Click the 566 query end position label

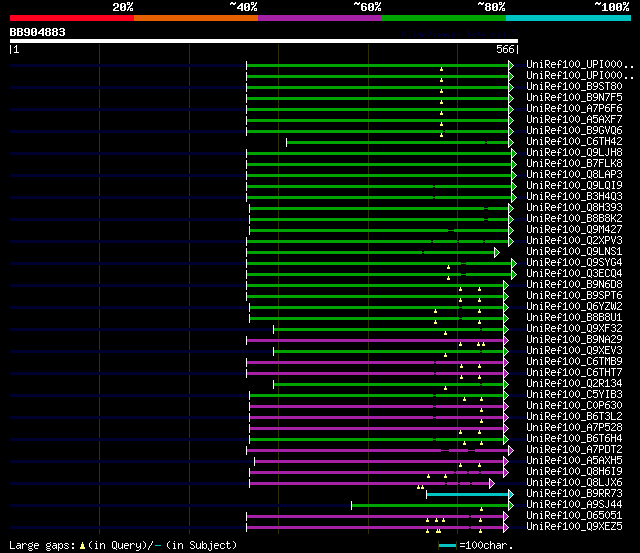point(505,49)
